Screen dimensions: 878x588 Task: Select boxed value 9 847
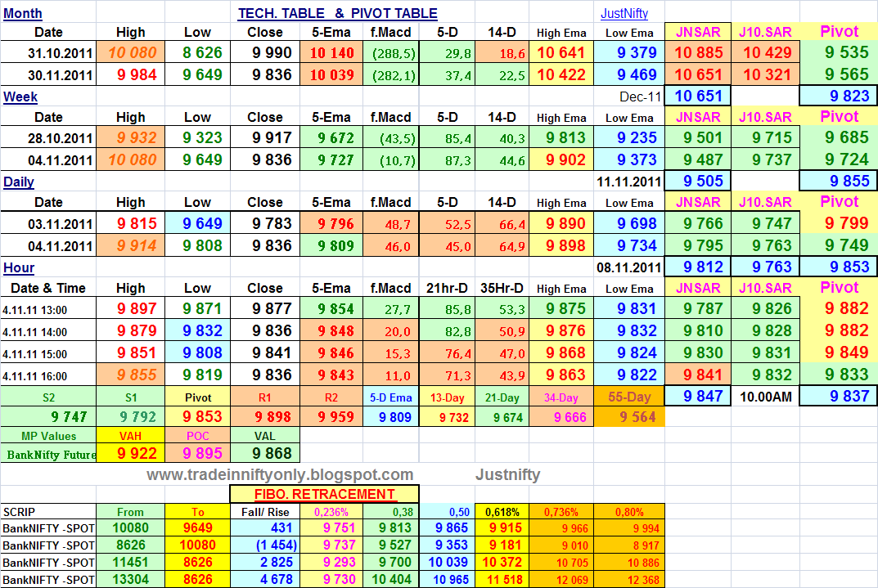[x=698, y=396]
